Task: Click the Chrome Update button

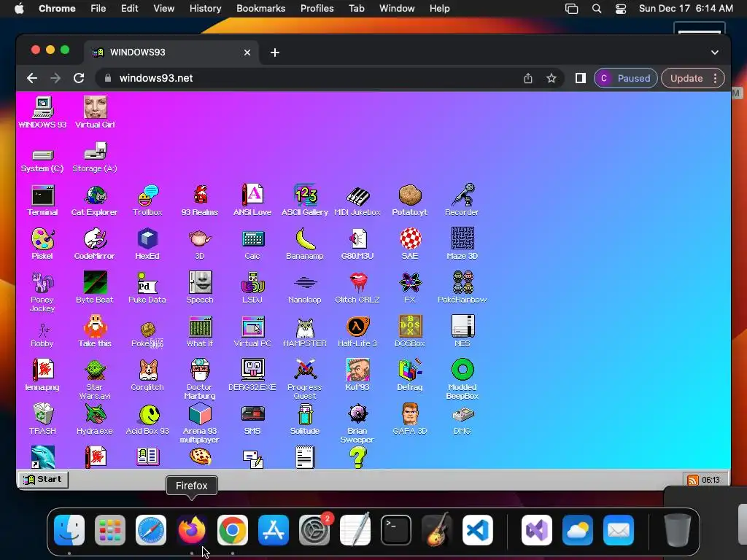Action: [686, 78]
